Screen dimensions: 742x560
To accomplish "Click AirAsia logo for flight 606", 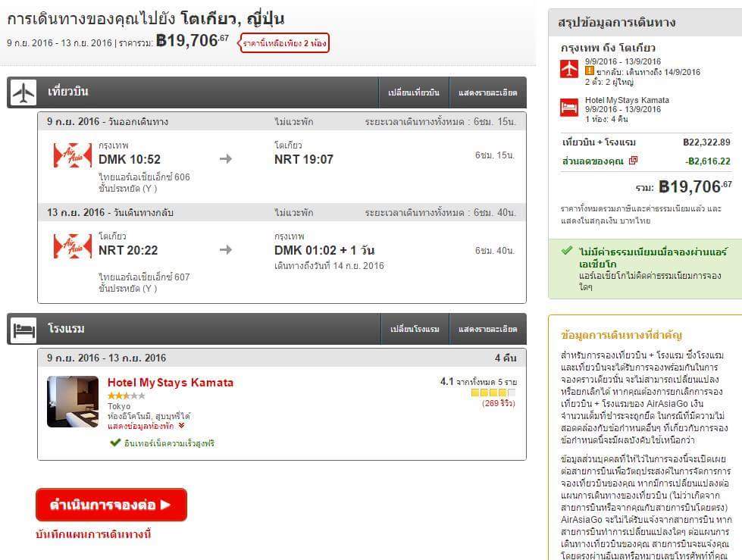I will [x=73, y=155].
